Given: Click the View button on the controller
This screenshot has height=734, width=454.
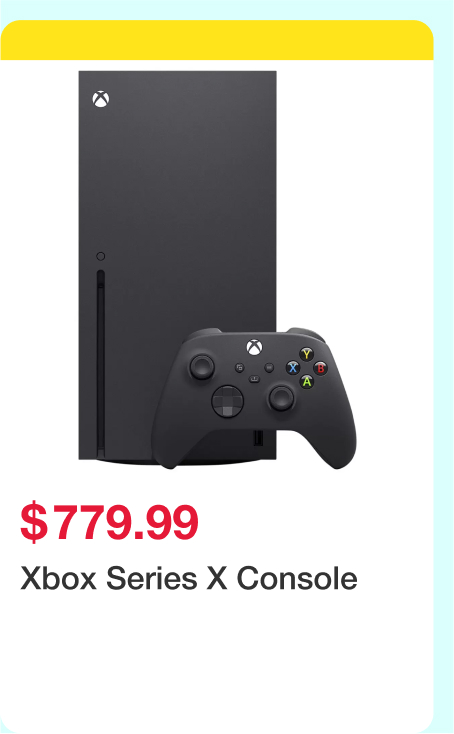Looking at the screenshot, I should pos(239,368).
